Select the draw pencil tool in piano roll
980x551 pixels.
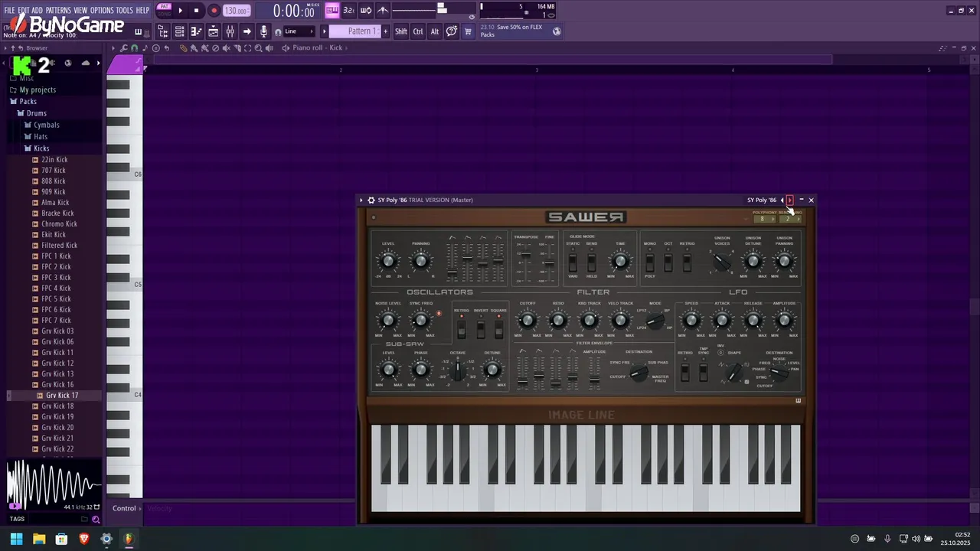point(183,47)
